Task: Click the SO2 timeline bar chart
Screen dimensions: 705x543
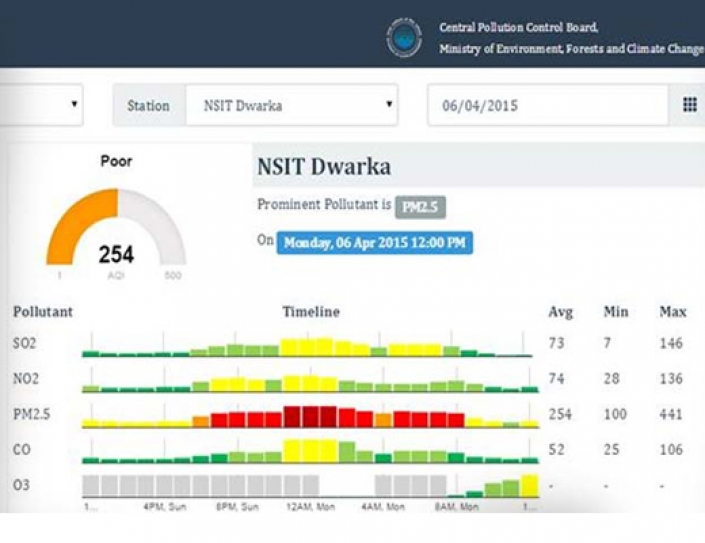Action: [307, 345]
